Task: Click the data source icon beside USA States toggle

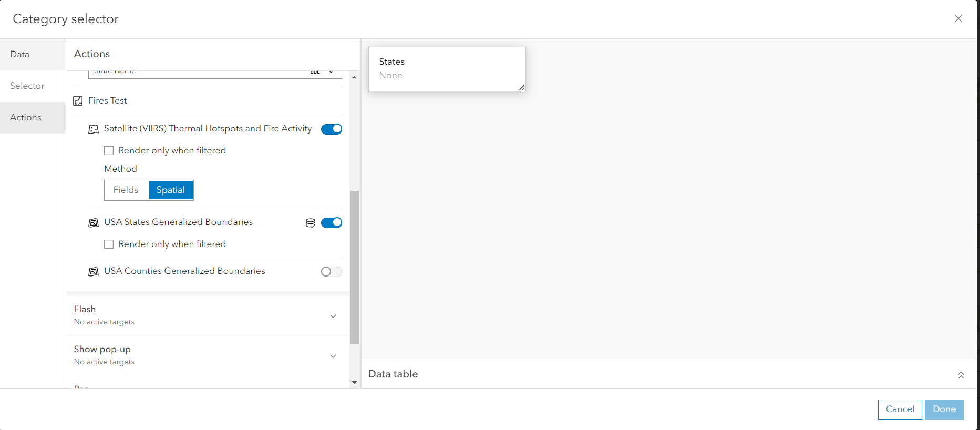Action: (311, 223)
